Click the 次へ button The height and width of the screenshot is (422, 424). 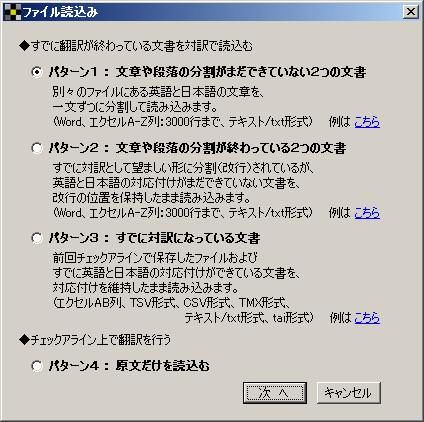[x=275, y=393]
